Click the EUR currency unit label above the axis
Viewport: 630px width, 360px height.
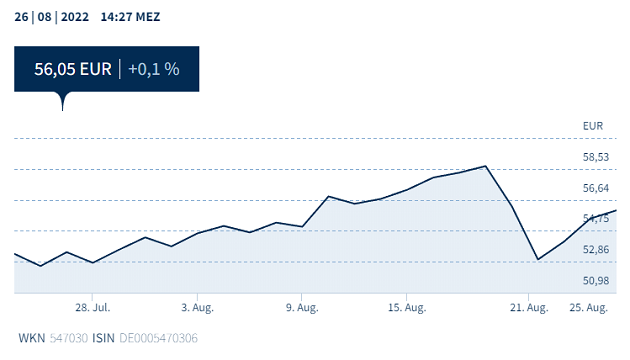[593, 126]
